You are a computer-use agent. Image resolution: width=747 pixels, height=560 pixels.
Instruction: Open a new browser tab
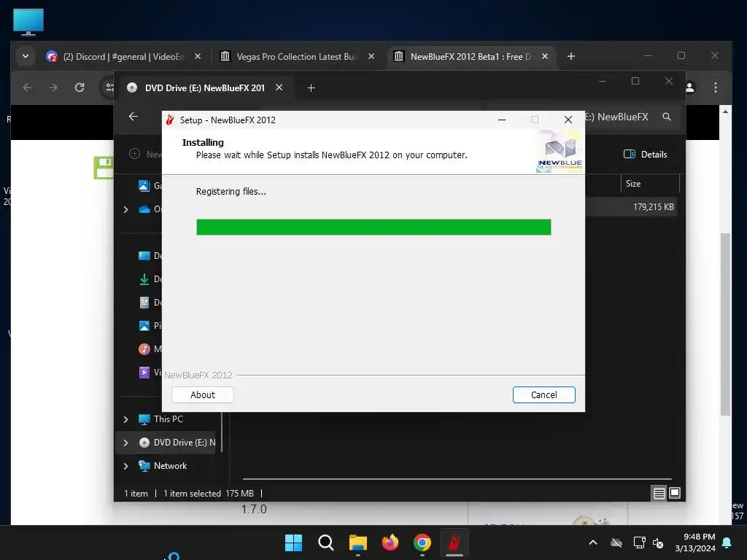click(x=570, y=57)
